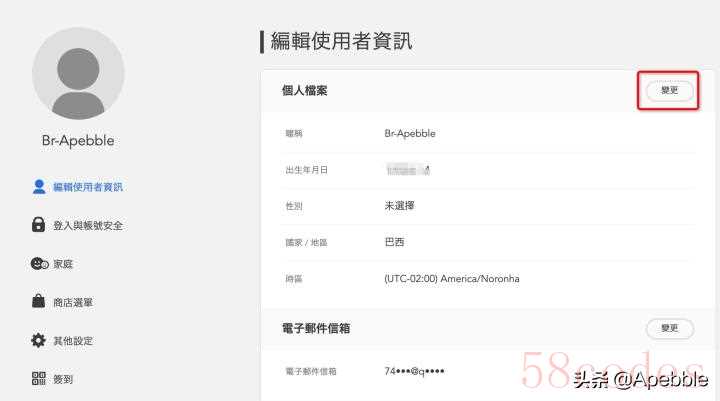Viewport: 720px width, 401px height.
Task: Click the gender value 未選擇
Action: pyautogui.click(x=399, y=206)
